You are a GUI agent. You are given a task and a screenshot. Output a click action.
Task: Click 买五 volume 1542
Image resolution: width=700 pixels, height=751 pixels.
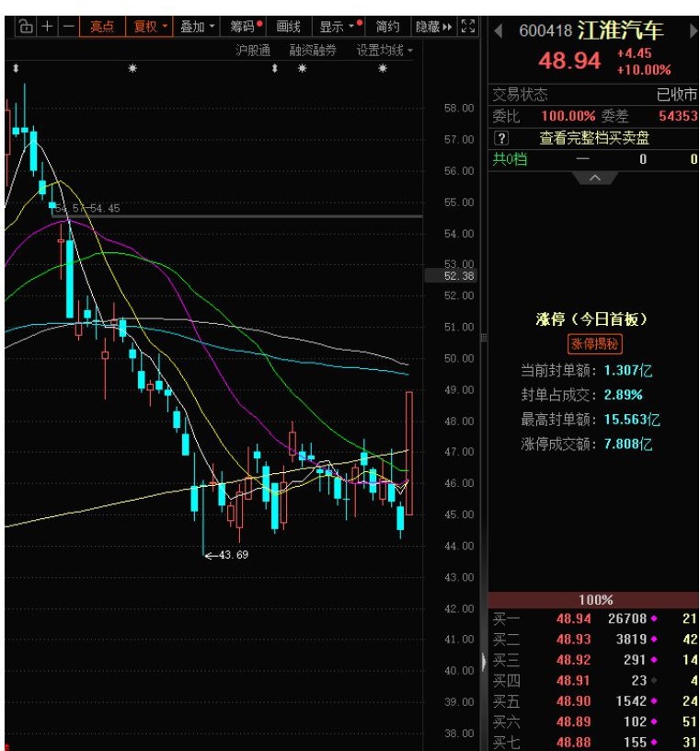[x=632, y=701]
